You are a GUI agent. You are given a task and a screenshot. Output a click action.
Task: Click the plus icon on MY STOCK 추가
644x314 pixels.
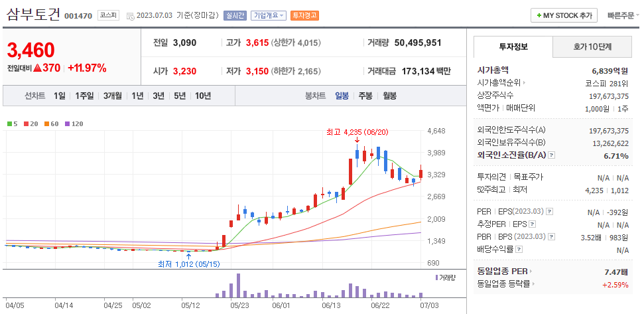click(539, 16)
